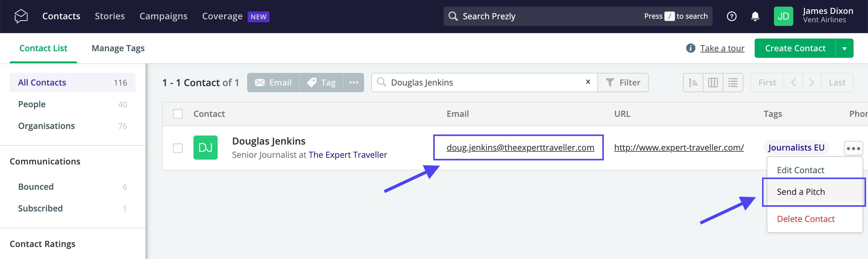Click the Create Contact button
Viewport: 868px width, 259px height.
coord(795,48)
